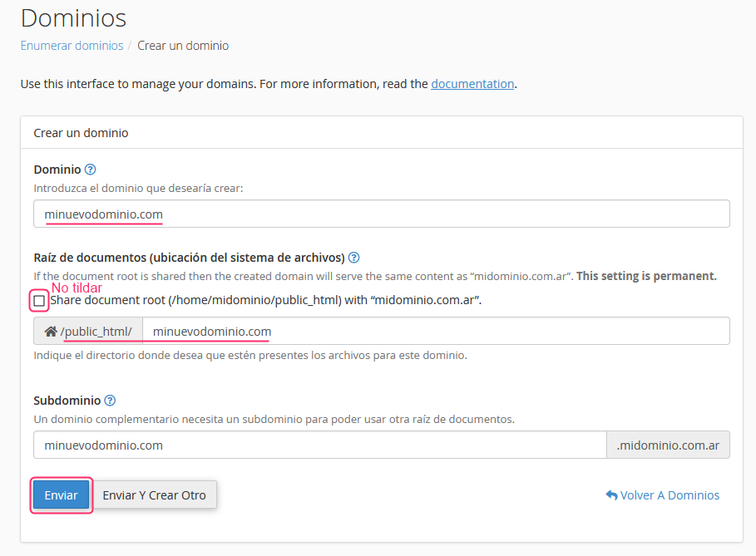
Task: Toggle the Share document root checkbox
Action: pyautogui.click(x=39, y=300)
